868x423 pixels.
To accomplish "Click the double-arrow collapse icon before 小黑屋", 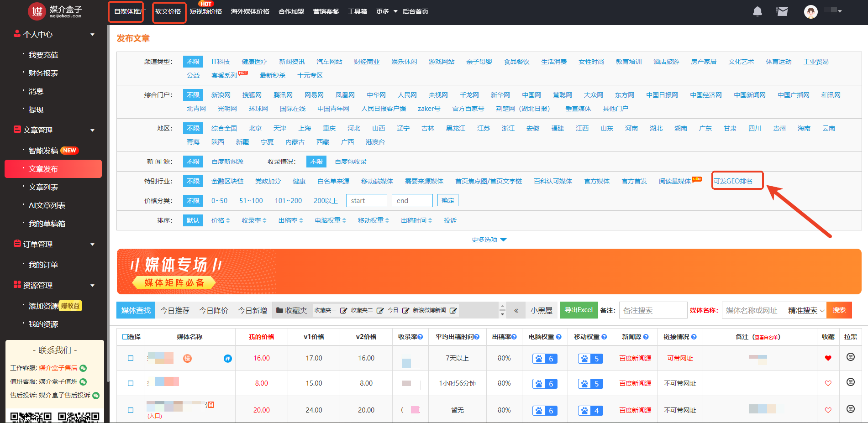I will (x=516, y=311).
